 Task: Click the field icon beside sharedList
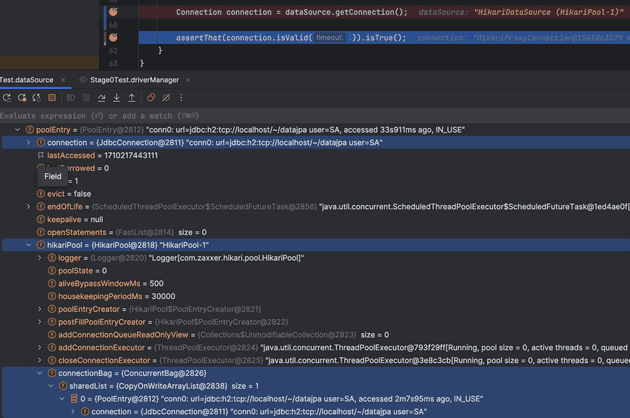coord(63,386)
